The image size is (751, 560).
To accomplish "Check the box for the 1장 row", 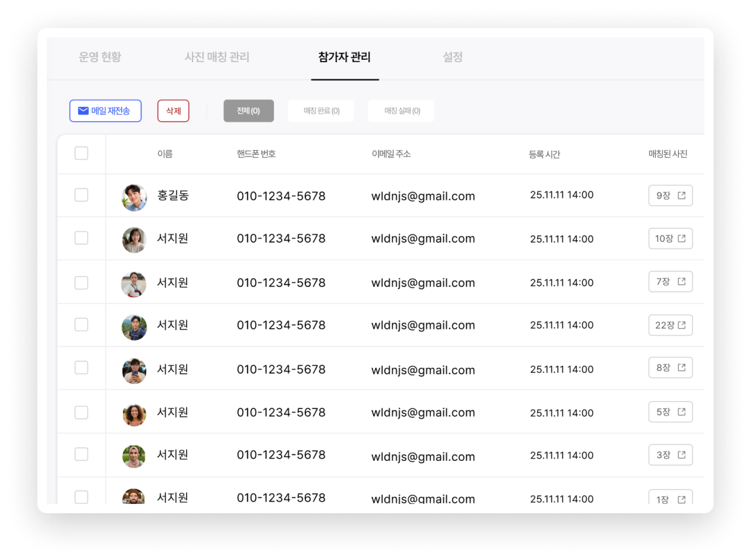I will click(x=81, y=497).
